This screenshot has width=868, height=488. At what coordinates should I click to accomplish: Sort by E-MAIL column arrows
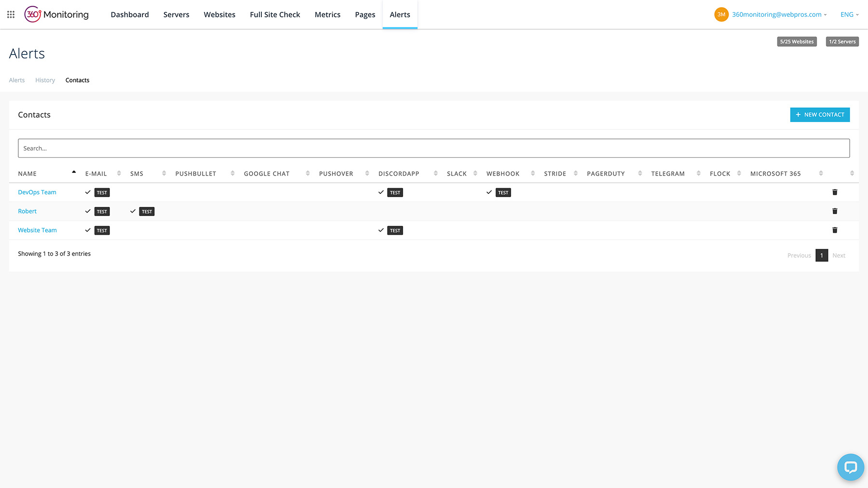(x=119, y=173)
